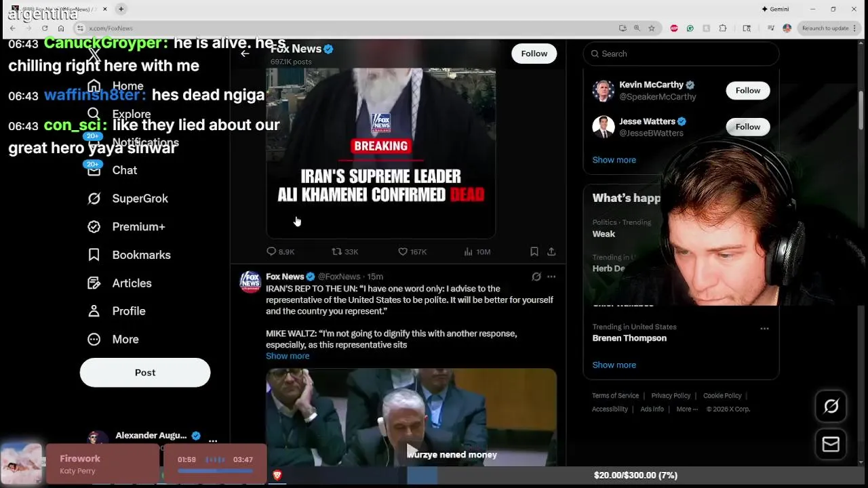Follow Kevin McCarthy
Viewport: 868px width, 488px height.
[x=748, y=90]
